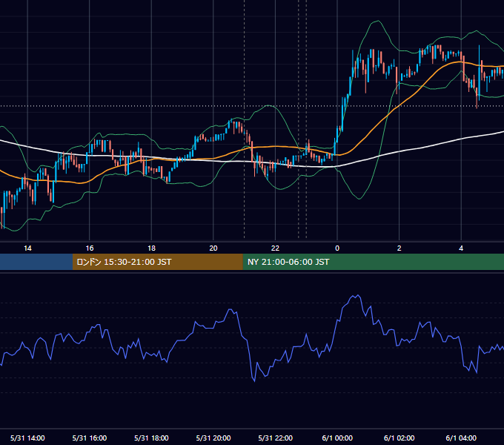Click the lowest trough of the blue oscillator line
The height and width of the screenshot is (445, 504).
pyautogui.click(x=254, y=381)
